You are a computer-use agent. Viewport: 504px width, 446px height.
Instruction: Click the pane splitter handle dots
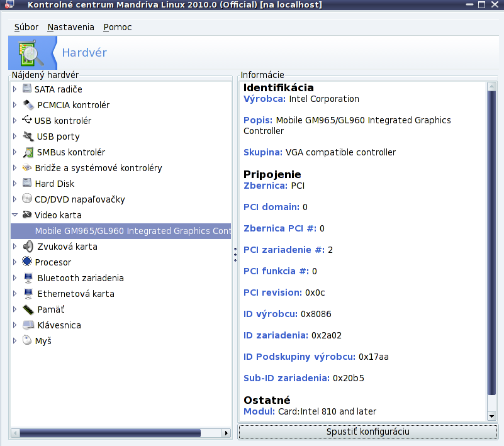[235, 255]
